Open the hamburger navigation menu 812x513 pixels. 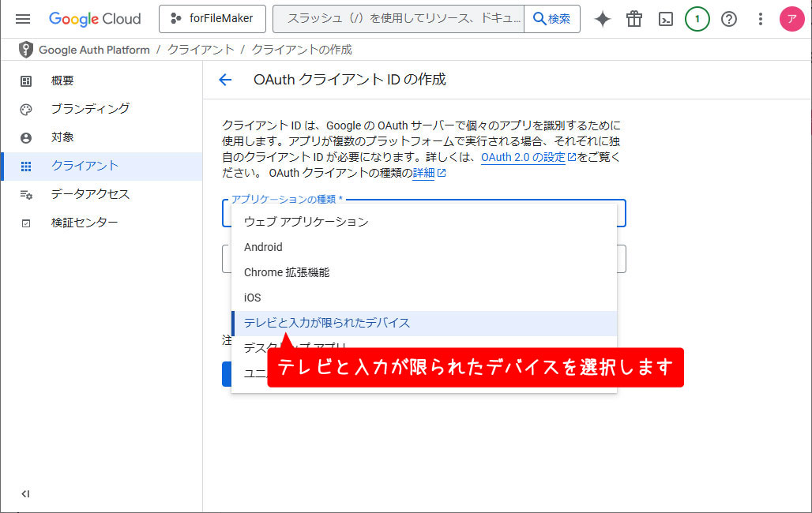tap(23, 19)
